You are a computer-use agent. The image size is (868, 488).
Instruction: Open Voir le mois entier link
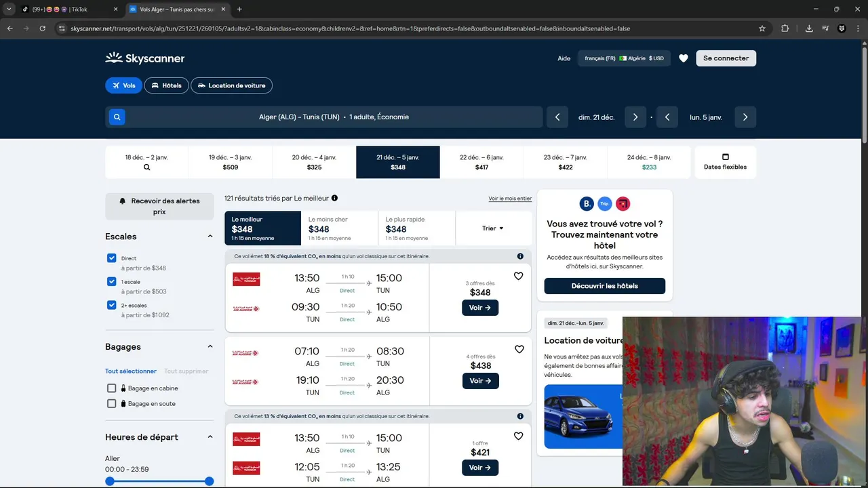(x=510, y=199)
